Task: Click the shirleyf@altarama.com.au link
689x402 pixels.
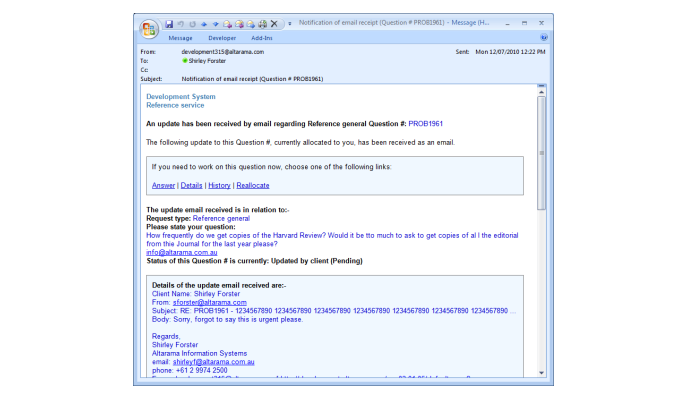Action: pyautogui.click(x=214, y=362)
